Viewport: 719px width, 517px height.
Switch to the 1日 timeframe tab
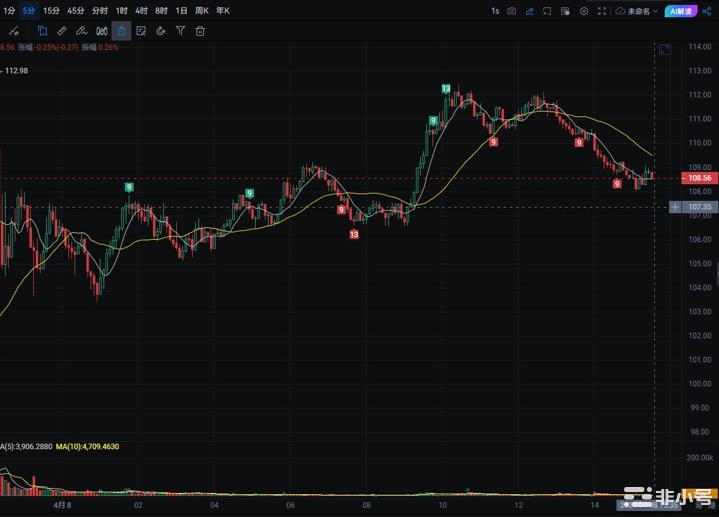181,11
